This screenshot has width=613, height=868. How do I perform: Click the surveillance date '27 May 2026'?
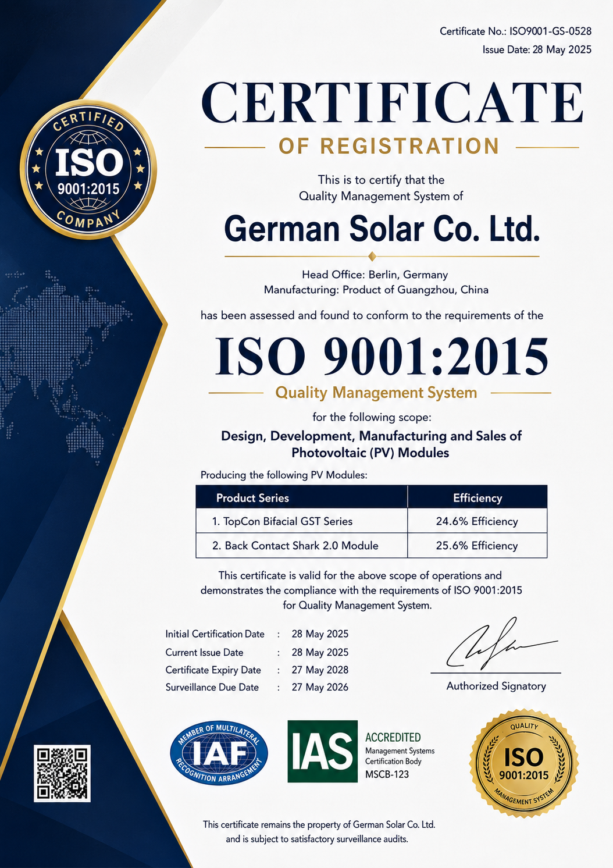pyautogui.click(x=320, y=688)
